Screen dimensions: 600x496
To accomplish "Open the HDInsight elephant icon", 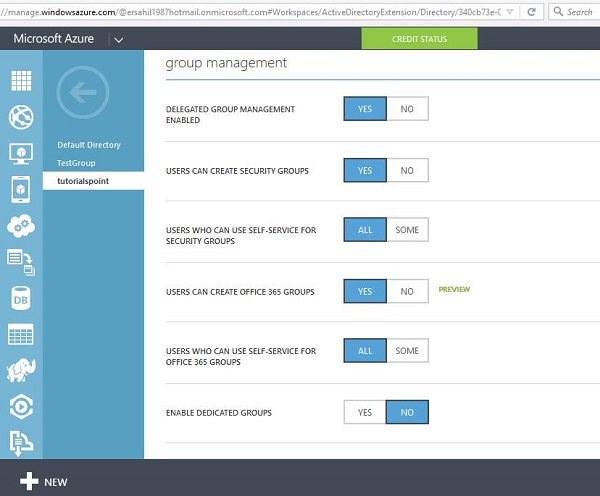I will click(21, 370).
